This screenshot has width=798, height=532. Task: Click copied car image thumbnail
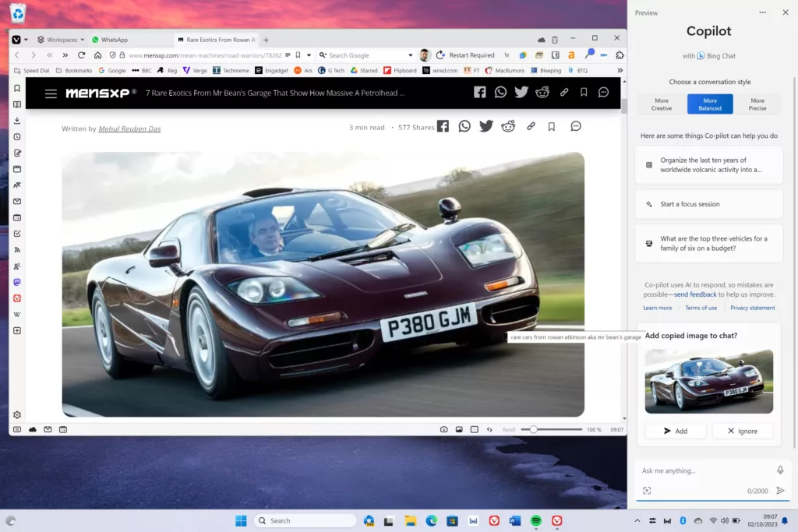point(708,382)
